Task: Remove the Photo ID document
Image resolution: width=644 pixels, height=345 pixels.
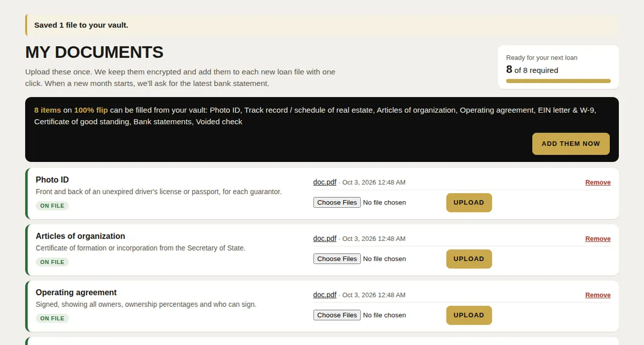Action: pos(598,182)
